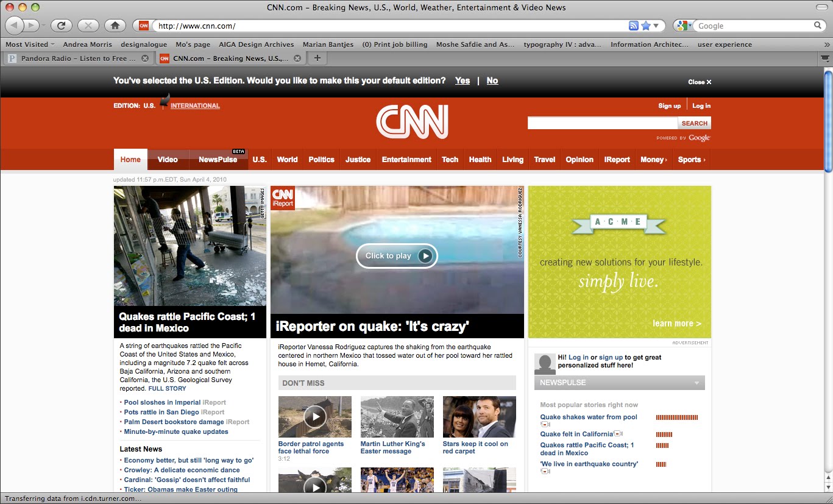This screenshot has height=504, width=833.
Task: Click into the CNN site search field
Action: [603, 123]
